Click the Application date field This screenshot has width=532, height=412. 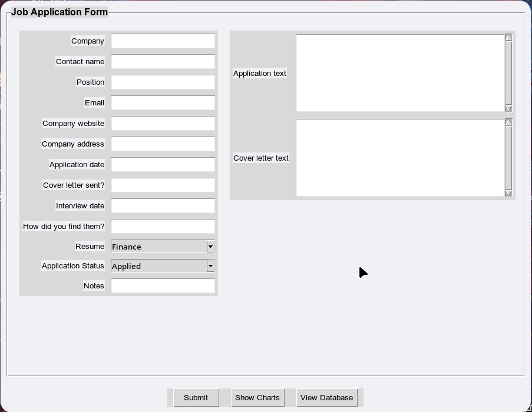click(163, 165)
